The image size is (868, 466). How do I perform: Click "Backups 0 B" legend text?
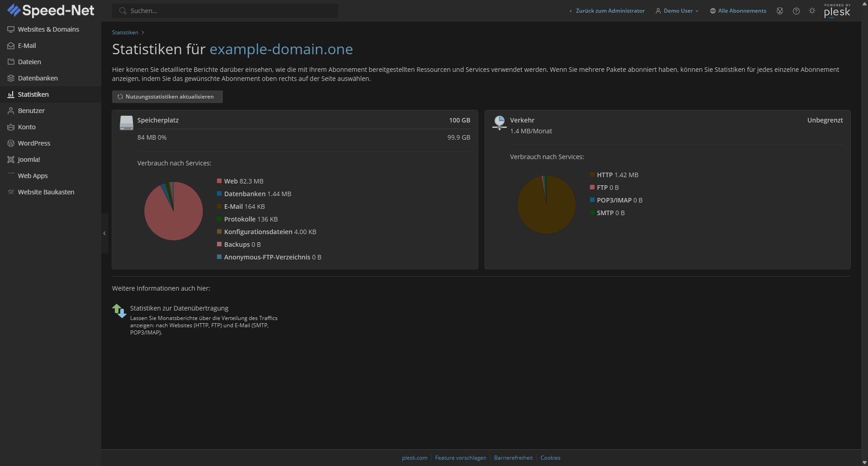242,245
